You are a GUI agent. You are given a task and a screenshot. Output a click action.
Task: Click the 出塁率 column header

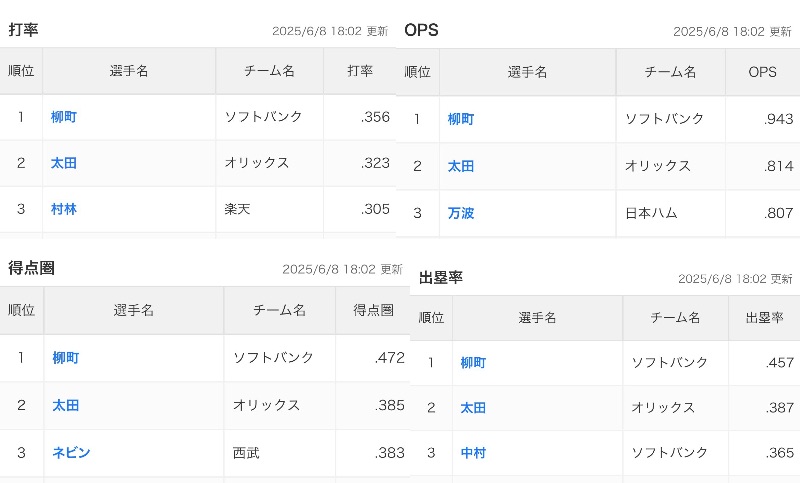(764, 317)
